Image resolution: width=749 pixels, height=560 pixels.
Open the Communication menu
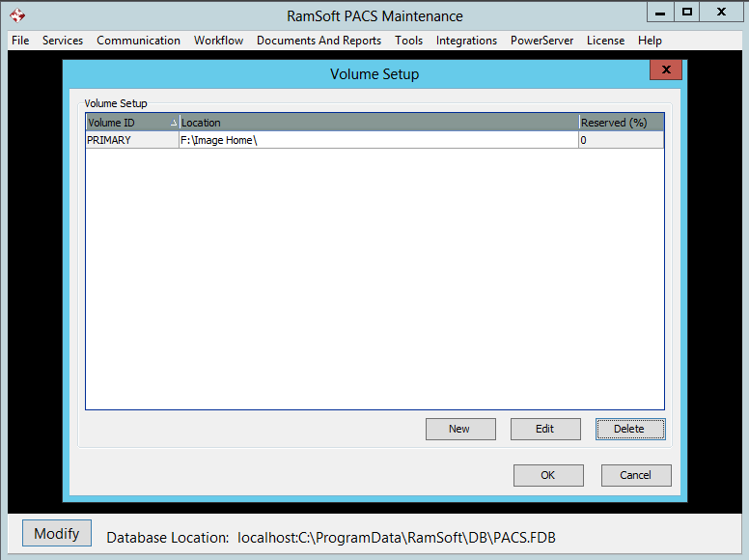click(138, 41)
